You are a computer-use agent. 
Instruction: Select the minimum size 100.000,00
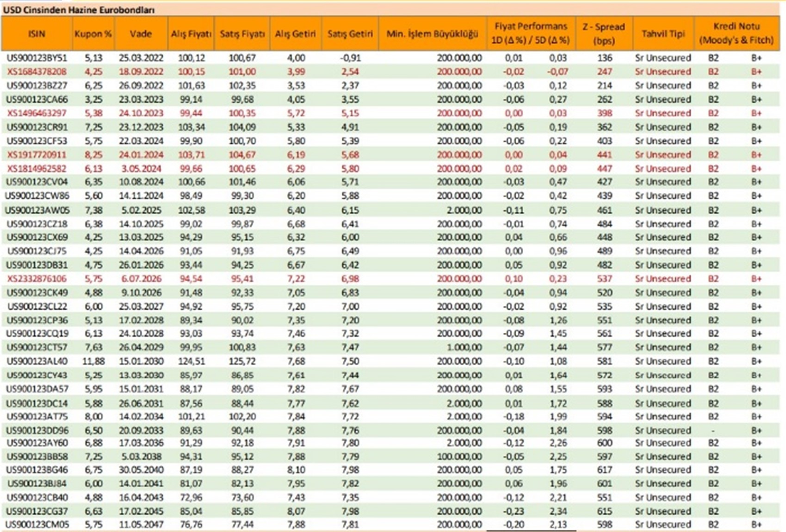[459, 457]
